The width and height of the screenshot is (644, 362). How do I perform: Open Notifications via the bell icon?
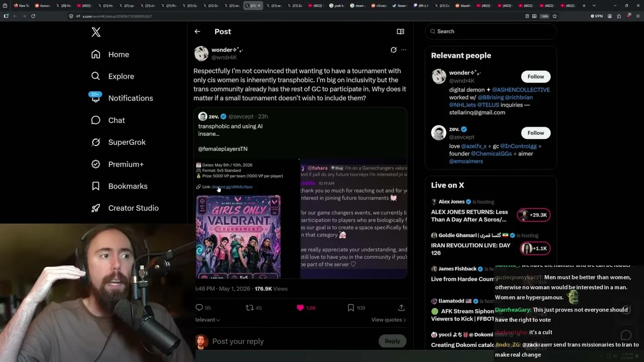pos(96,98)
